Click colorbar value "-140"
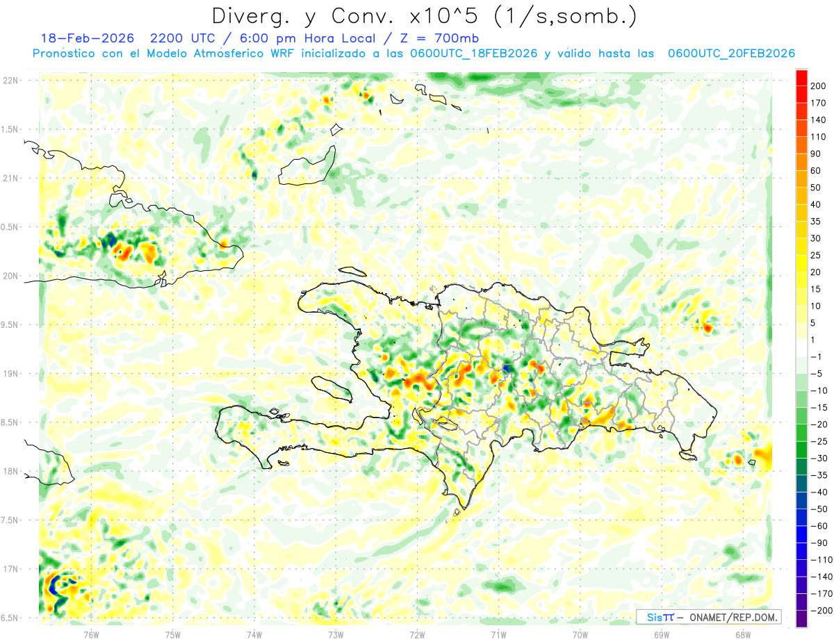The image size is (834, 644). (x=821, y=577)
